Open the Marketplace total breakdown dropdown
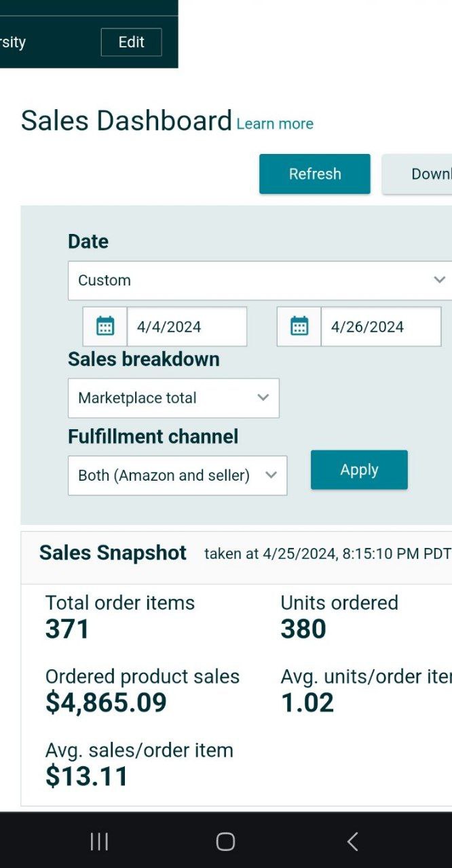The height and width of the screenshot is (868, 452). click(173, 398)
